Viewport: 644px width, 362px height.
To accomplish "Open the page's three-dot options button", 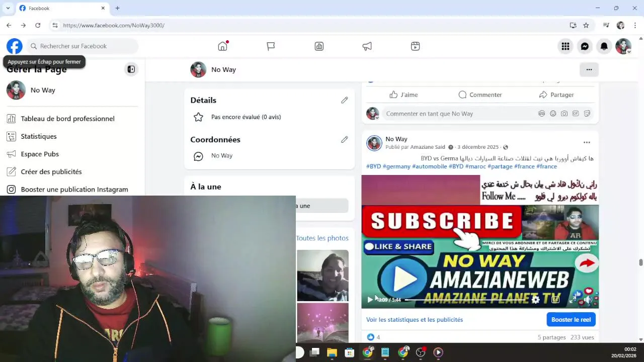I will pos(589,69).
